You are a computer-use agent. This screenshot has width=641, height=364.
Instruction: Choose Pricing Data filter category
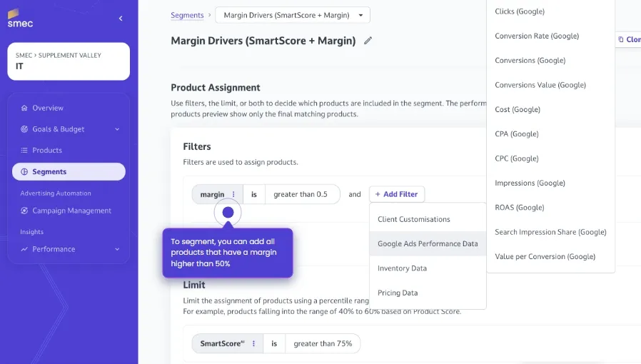428,293
